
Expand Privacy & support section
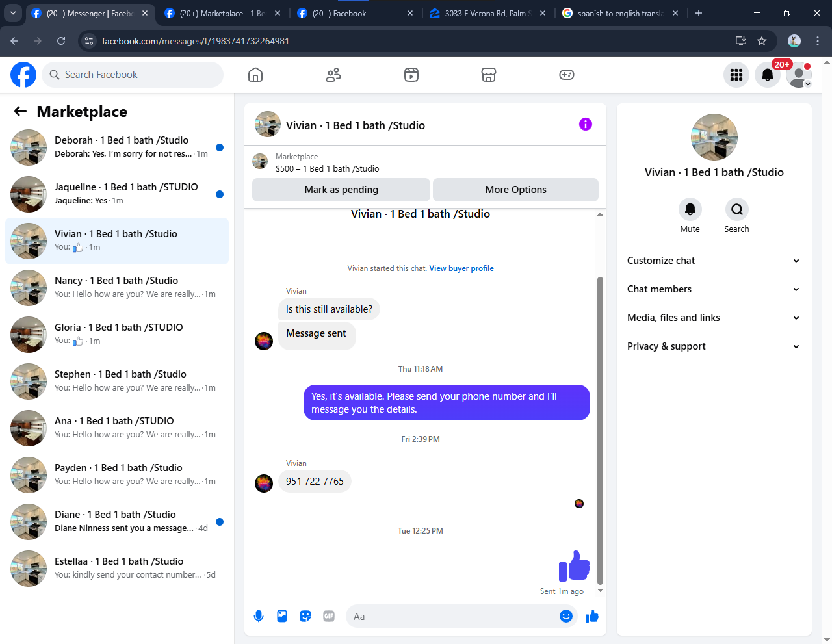[714, 346]
